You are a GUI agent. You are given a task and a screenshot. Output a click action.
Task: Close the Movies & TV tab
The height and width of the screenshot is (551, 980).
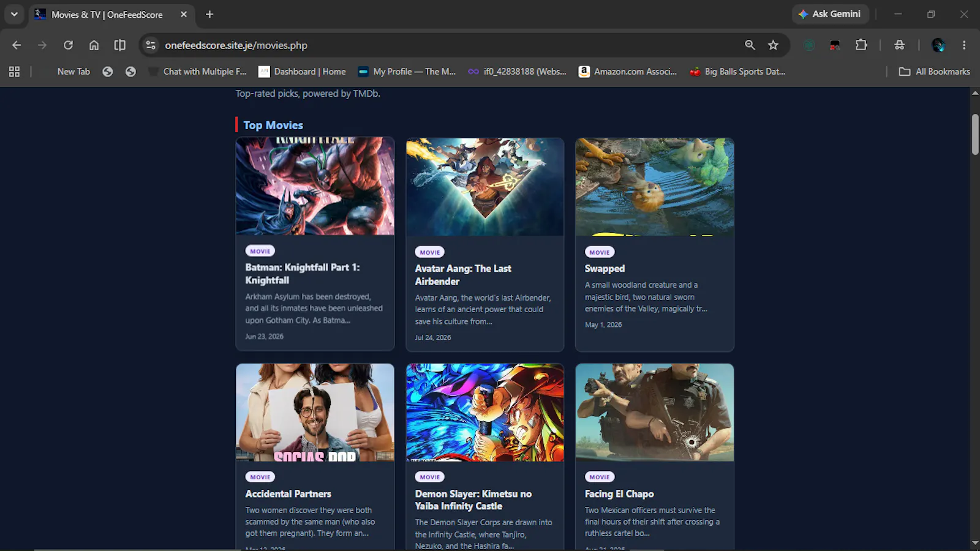(x=184, y=14)
